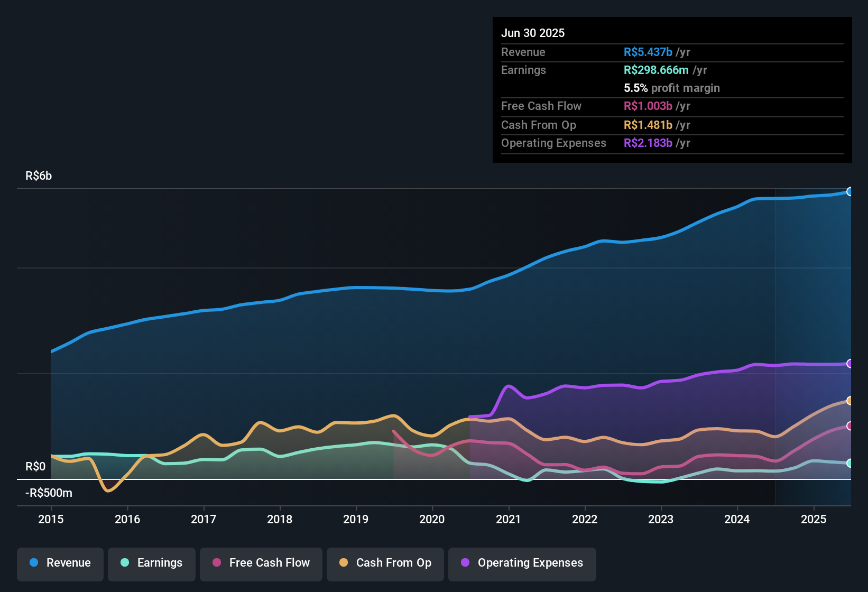Viewport: 868px width, 592px height.
Task: Select the blue Revenue legend dot
Action: (x=33, y=563)
